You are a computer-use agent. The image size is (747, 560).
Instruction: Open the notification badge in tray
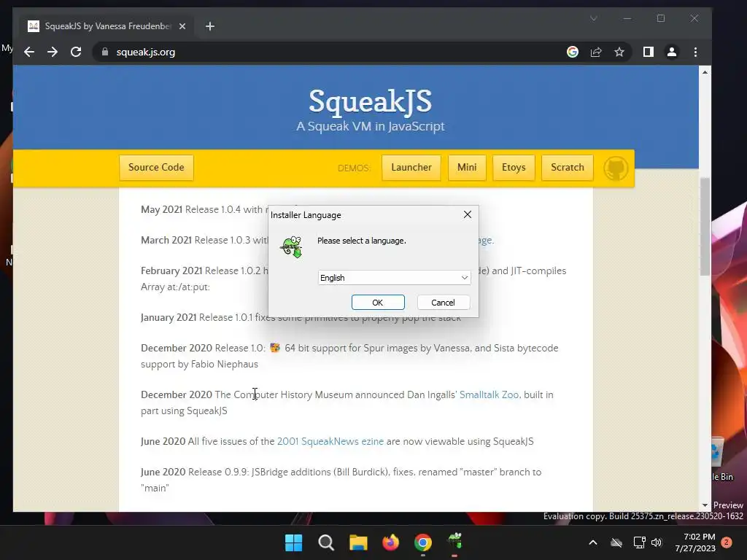click(727, 542)
